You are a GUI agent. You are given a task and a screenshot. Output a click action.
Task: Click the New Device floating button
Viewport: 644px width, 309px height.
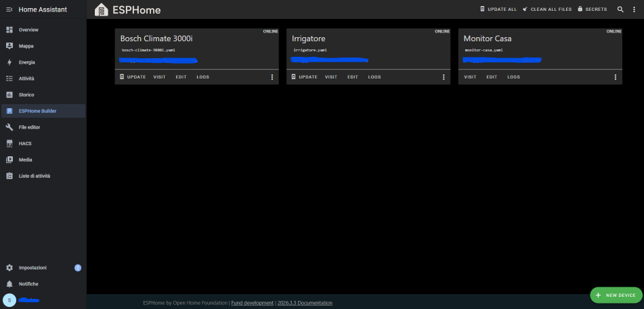pyautogui.click(x=616, y=295)
